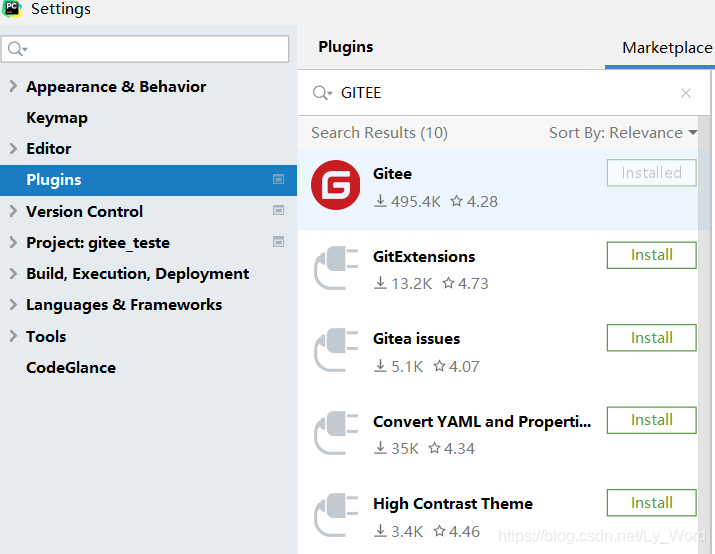Click the GitExtensions plugin plug icon
Image resolution: width=715 pixels, height=554 pixels.
click(335, 269)
